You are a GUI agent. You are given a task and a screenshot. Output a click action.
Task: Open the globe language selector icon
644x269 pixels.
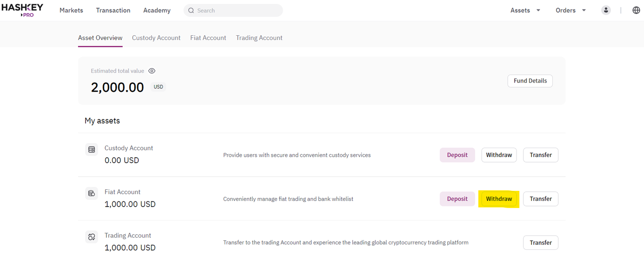(636, 10)
